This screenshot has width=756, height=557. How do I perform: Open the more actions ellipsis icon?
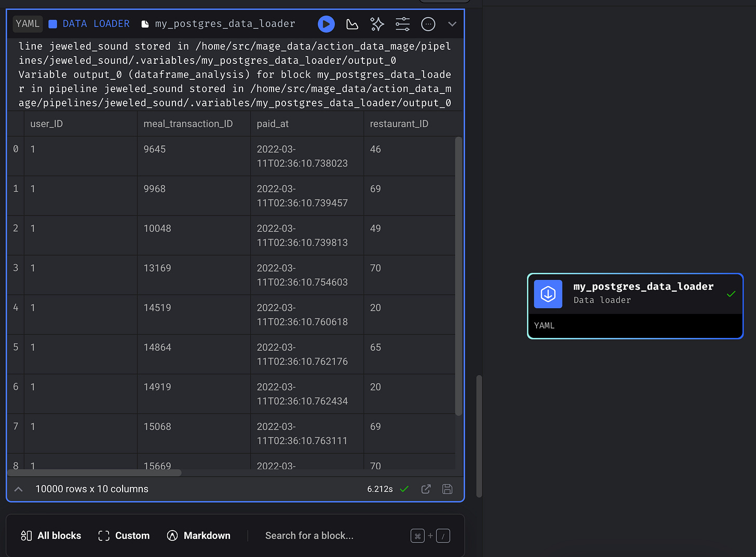tap(428, 24)
